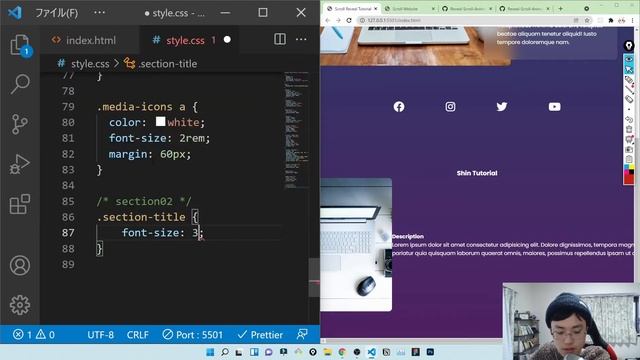Image resolution: width=640 pixels, height=360 pixels.
Task: Open the Chrome three-dot menu
Action: 634,20
